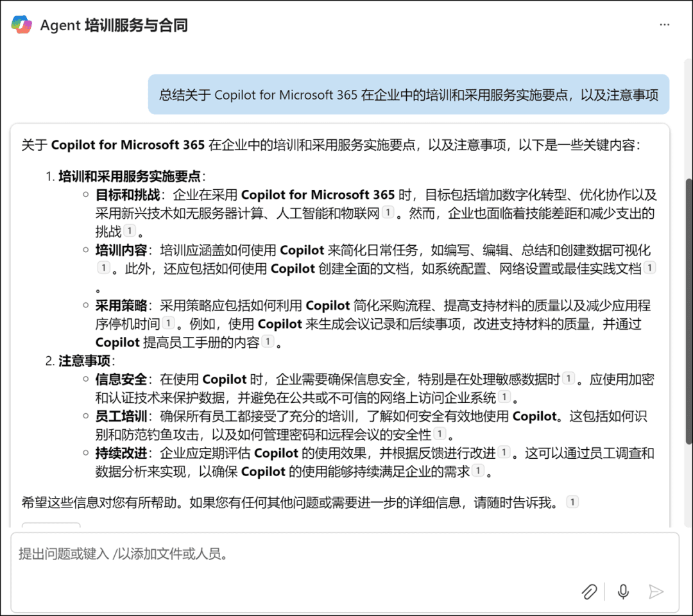Open citation 1 after 处理敏感数据时
This screenshot has width=693, height=616.
[569, 378]
